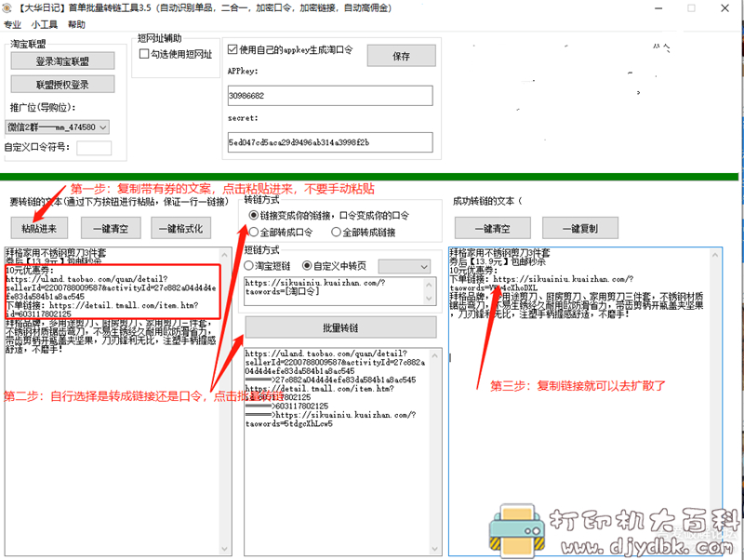This screenshot has width=744, height=560.
Task: Click the 粘贴进来 button
Action: (39, 228)
